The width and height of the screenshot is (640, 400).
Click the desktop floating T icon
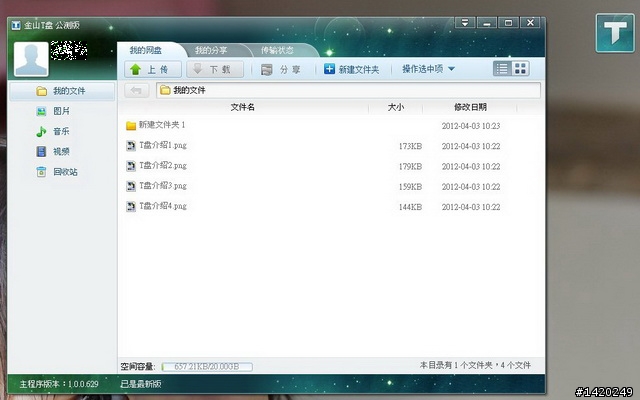[x=615, y=33]
